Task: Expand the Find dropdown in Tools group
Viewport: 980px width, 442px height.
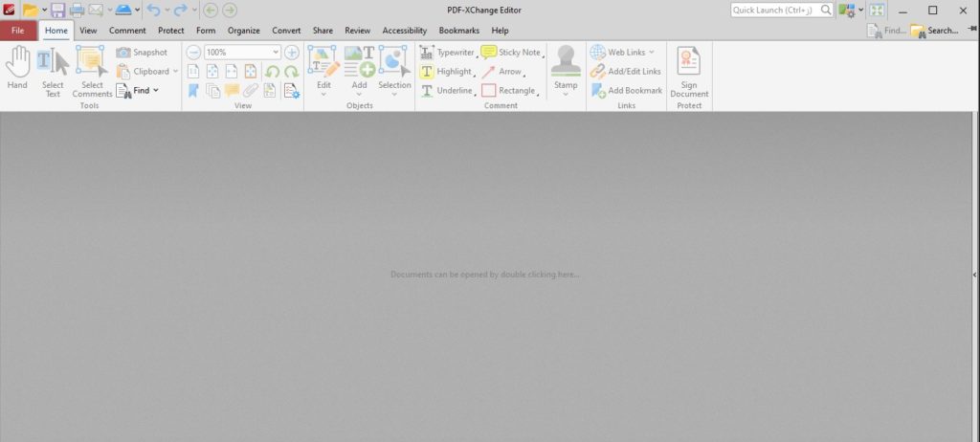Action: point(155,90)
